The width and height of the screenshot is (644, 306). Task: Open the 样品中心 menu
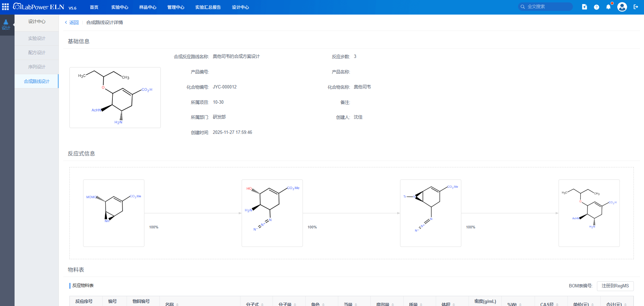pos(148,7)
